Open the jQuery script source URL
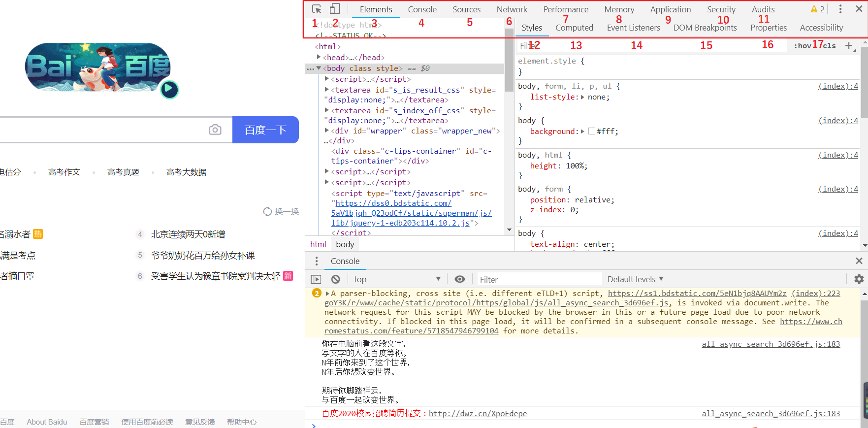This screenshot has width=868, height=428. (x=411, y=213)
